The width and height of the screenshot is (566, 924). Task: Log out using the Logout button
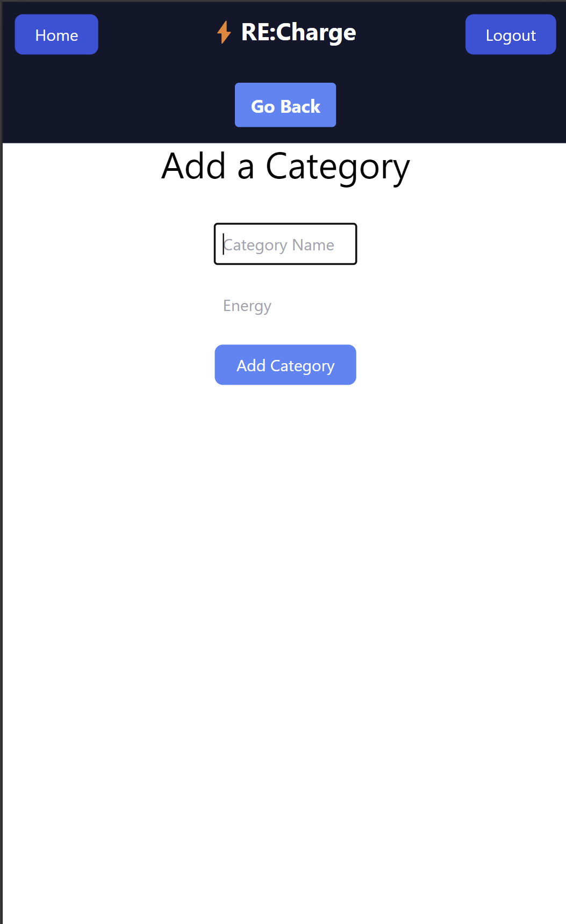[x=511, y=34]
